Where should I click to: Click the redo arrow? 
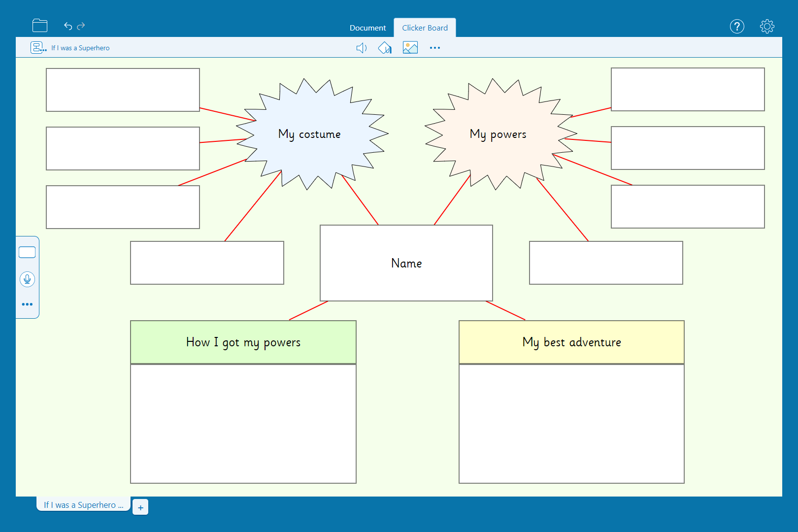[x=81, y=26]
